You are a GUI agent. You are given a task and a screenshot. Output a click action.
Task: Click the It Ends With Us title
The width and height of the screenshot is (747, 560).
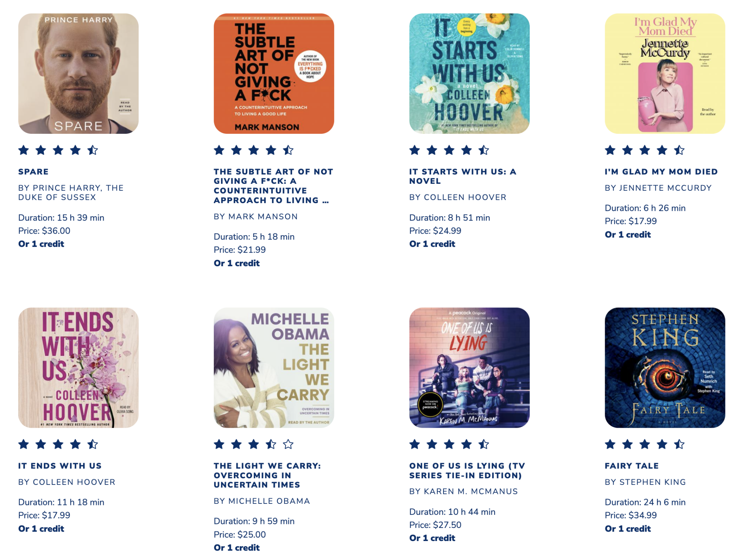click(60, 466)
